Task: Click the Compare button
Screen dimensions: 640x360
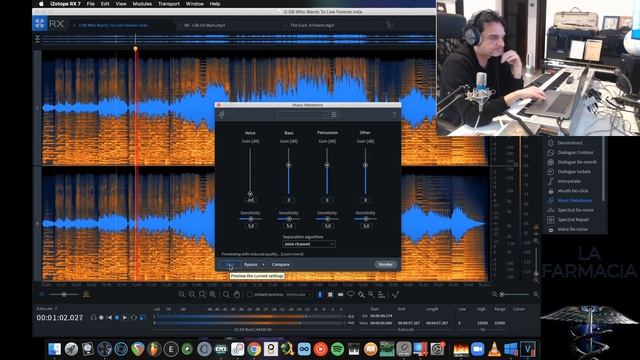Action: (281, 264)
